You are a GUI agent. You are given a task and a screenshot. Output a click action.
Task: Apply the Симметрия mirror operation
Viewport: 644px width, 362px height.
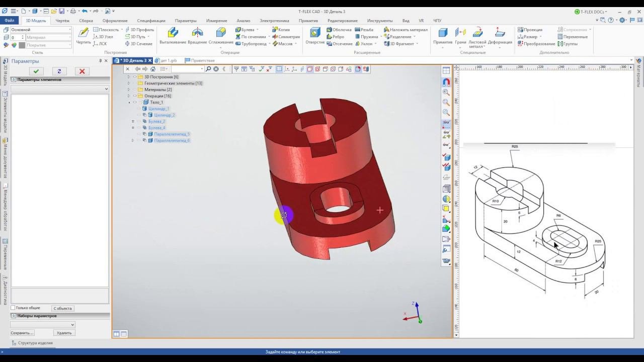[286, 37]
